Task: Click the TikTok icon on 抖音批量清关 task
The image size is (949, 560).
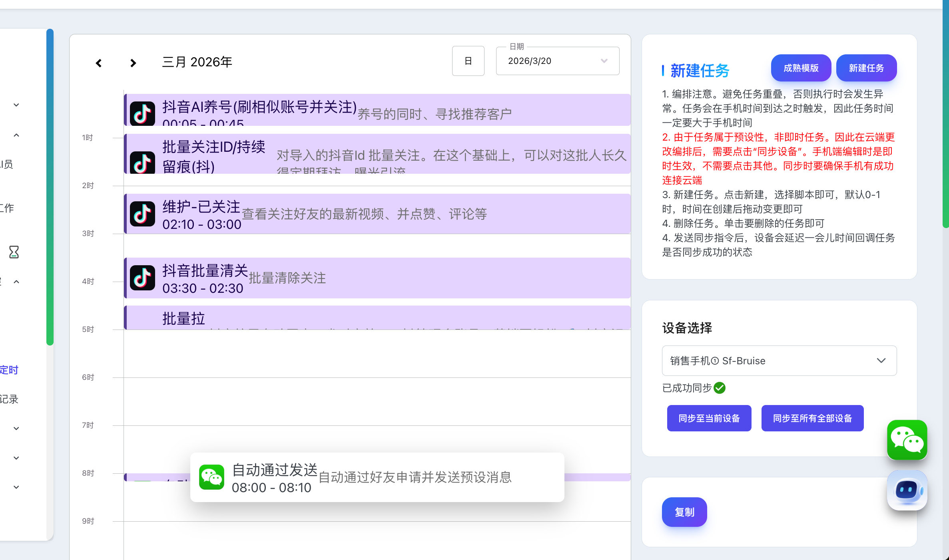Action: [142, 278]
